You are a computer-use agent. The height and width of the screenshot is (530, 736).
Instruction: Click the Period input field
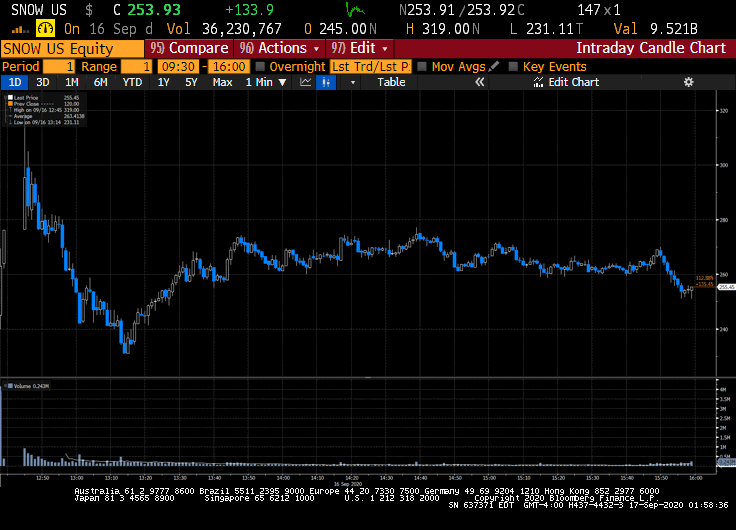pos(59,67)
